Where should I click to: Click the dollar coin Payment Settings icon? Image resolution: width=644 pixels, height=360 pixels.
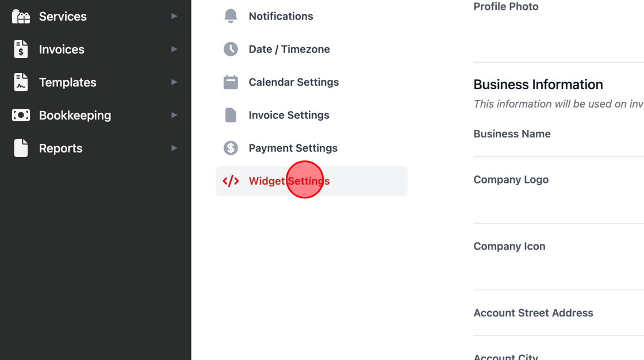pos(231,148)
